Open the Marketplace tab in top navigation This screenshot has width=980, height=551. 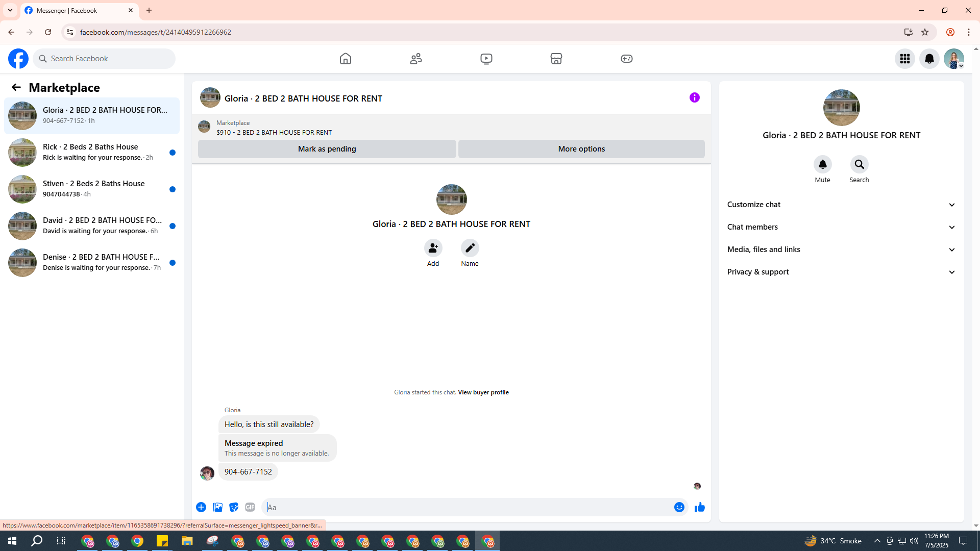[556, 59]
